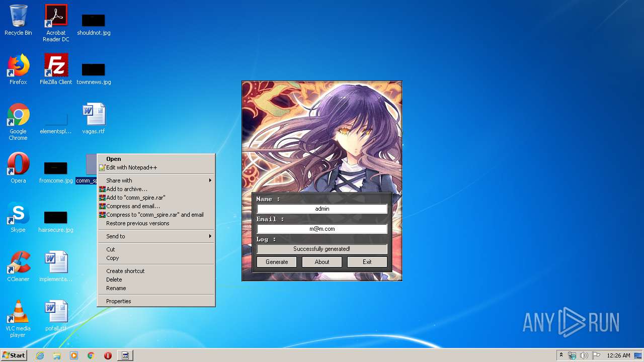Click the 12:26 AM clock

[x=618, y=355]
